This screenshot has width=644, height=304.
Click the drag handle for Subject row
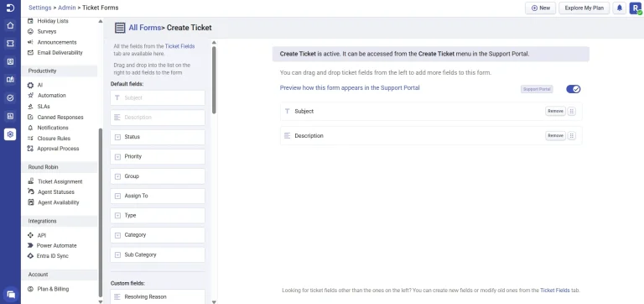[571, 111]
